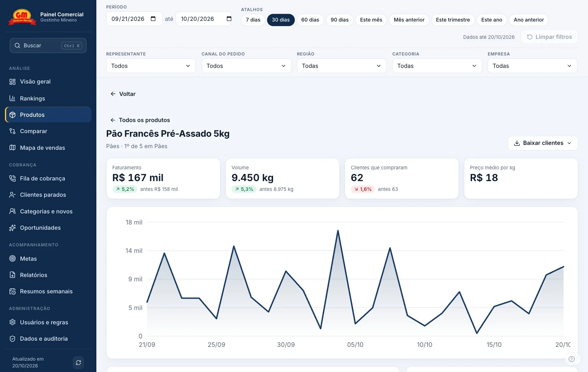588x372 pixels.
Task: Click the Metas target icon
Action: [x=12, y=258]
